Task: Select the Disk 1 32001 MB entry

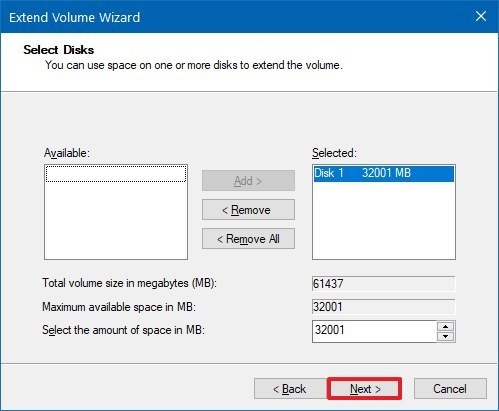Action: click(x=384, y=173)
